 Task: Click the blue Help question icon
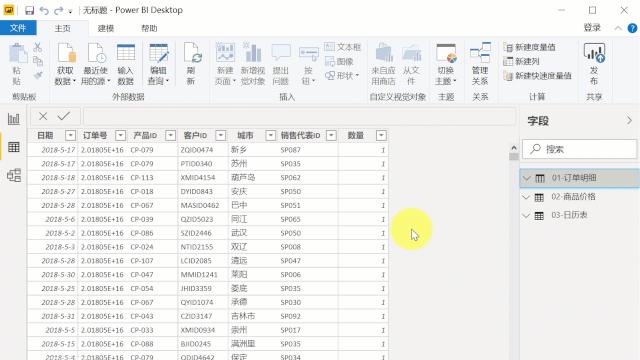[x=632, y=28]
